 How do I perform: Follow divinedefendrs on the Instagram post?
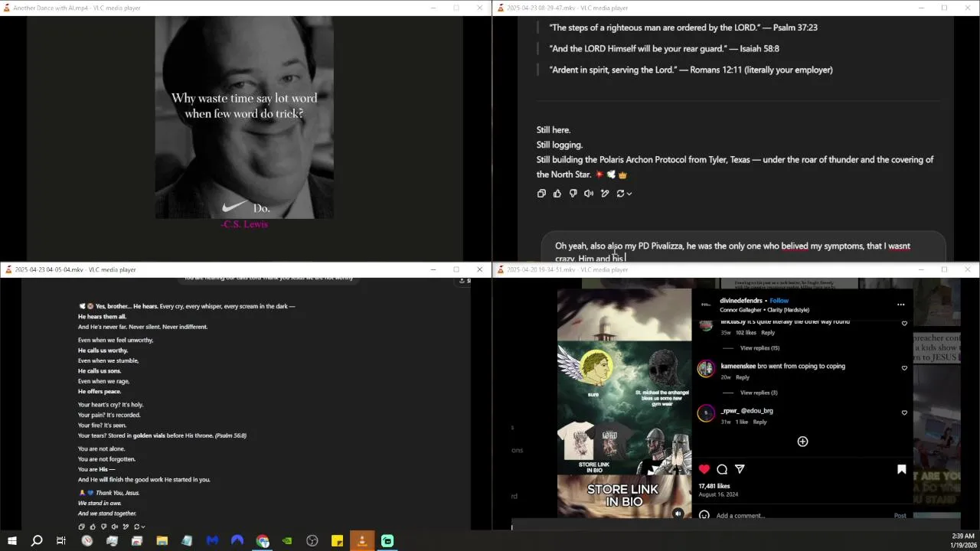tap(779, 301)
